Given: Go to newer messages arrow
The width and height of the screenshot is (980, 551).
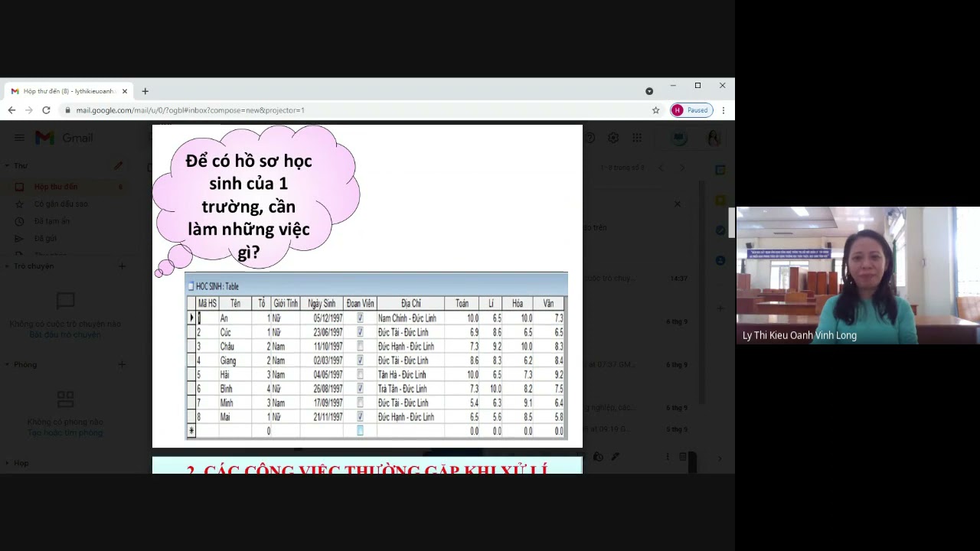Looking at the screenshot, I should (661, 168).
